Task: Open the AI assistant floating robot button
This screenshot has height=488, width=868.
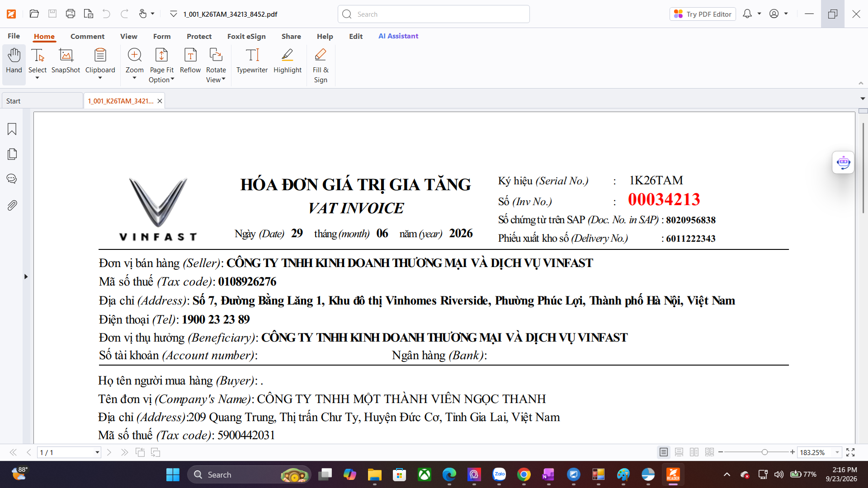Action: pos(843,162)
